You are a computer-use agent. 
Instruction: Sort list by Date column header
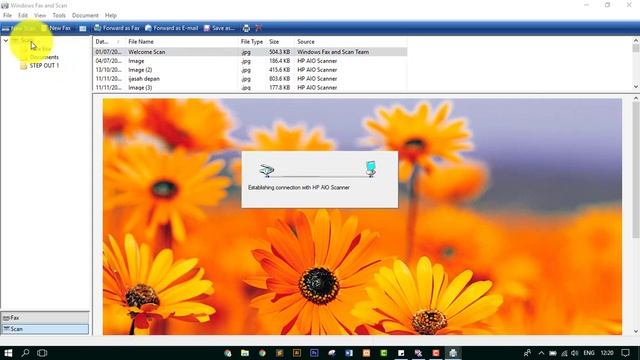point(108,42)
